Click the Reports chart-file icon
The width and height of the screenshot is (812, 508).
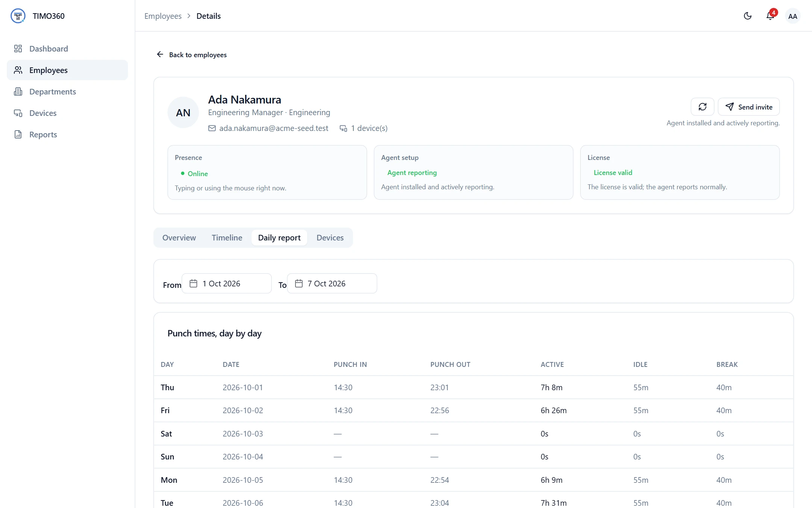(18, 134)
